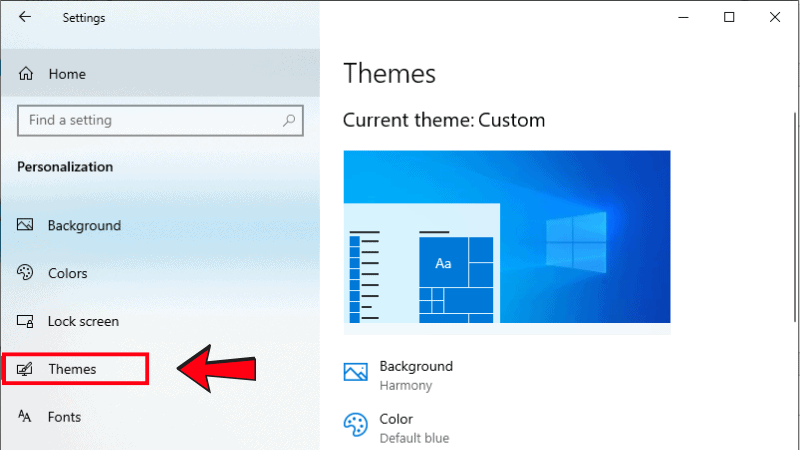Viewport: 800px width, 450px height.
Task: Click the magnifier icon in the search box
Action: (x=290, y=120)
